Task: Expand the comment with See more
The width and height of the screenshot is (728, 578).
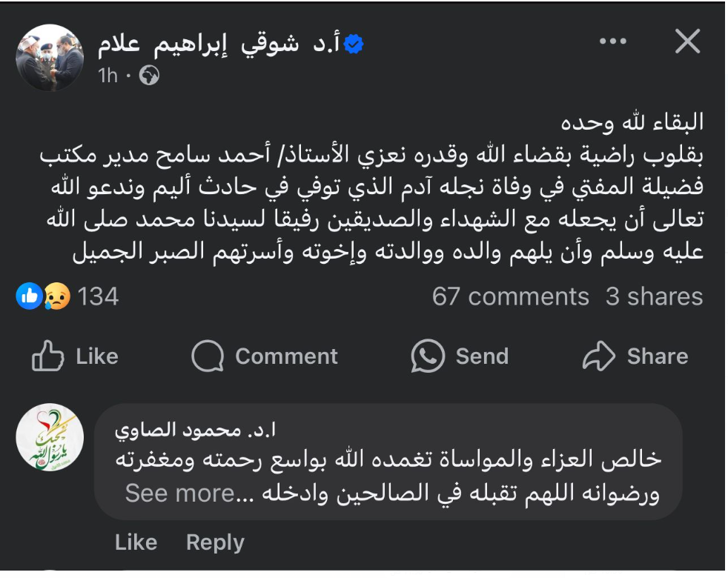Action: click(179, 493)
